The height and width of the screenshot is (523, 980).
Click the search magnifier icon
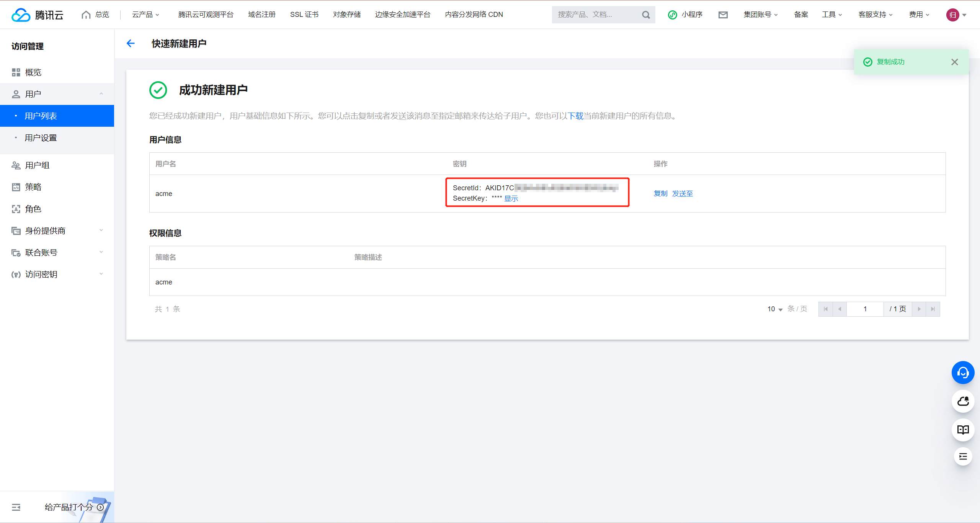(646, 15)
